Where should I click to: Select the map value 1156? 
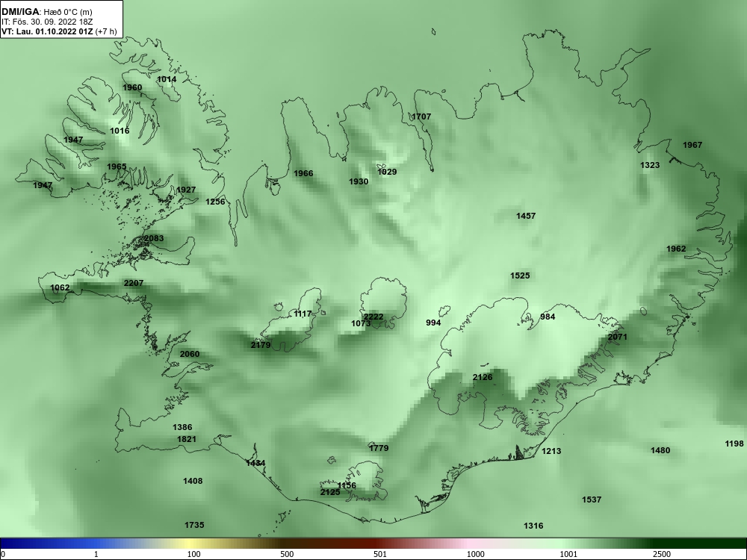tap(347, 486)
